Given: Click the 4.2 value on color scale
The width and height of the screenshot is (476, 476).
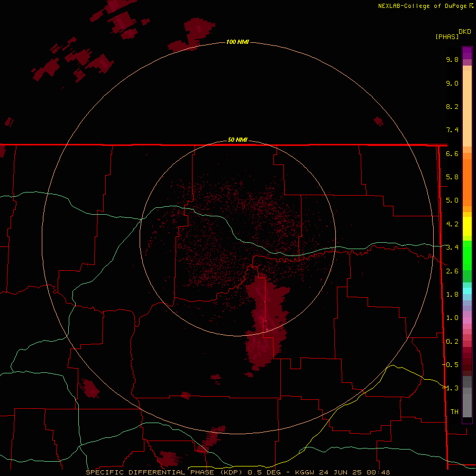Looking at the screenshot, I should [452, 224].
